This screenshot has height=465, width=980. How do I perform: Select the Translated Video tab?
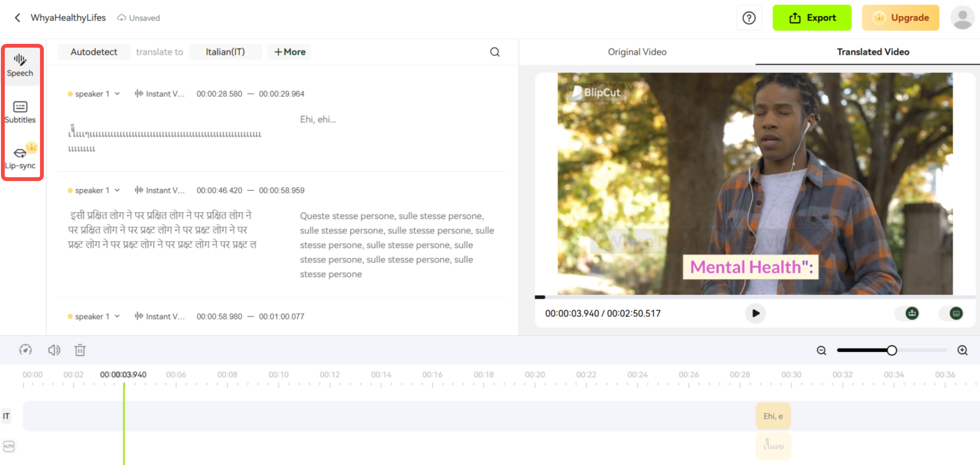click(x=873, y=52)
